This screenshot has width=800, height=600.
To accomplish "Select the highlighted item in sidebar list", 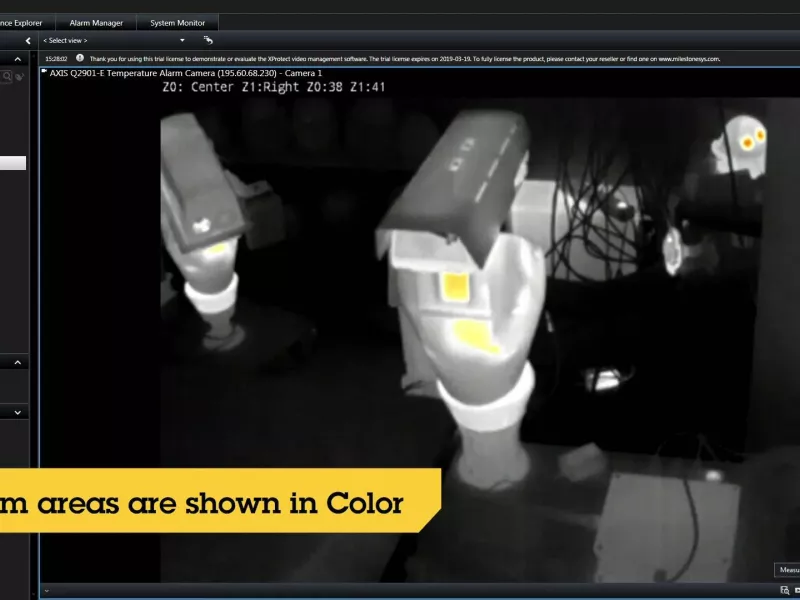I will point(13,163).
